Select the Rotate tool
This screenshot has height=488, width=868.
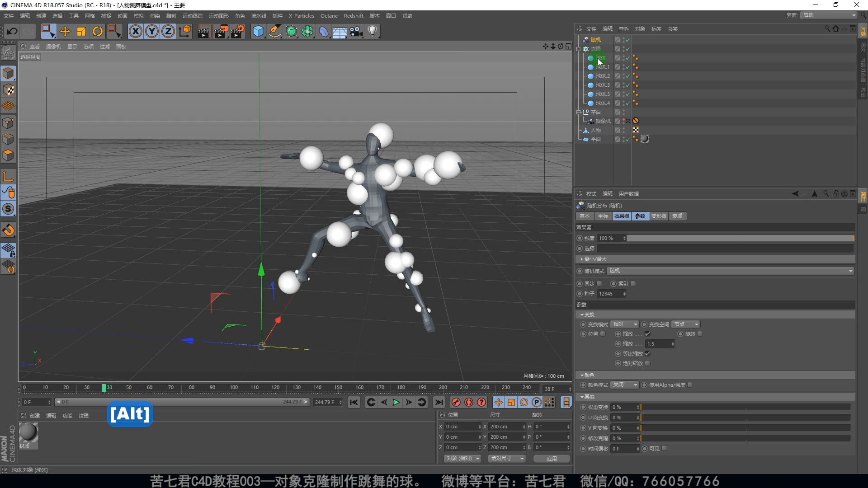[98, 31]
